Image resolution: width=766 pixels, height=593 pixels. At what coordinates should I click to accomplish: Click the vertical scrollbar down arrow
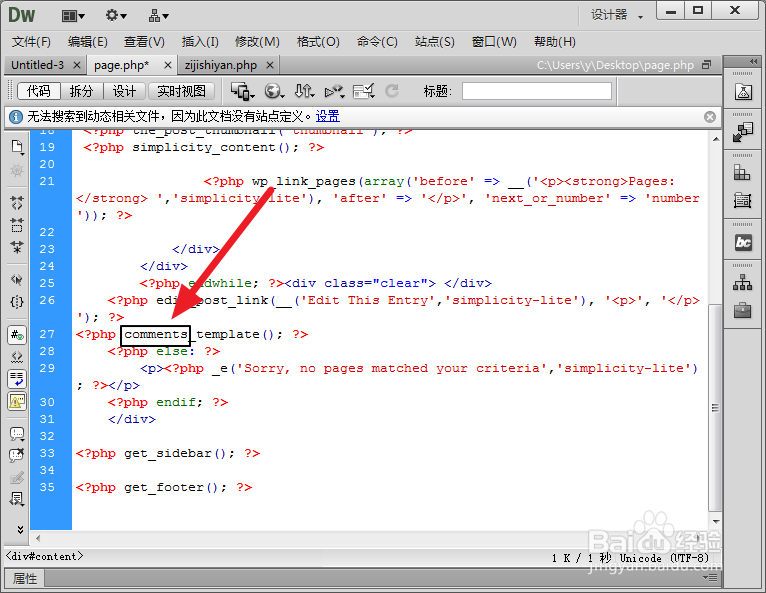[x=716, y=522]
